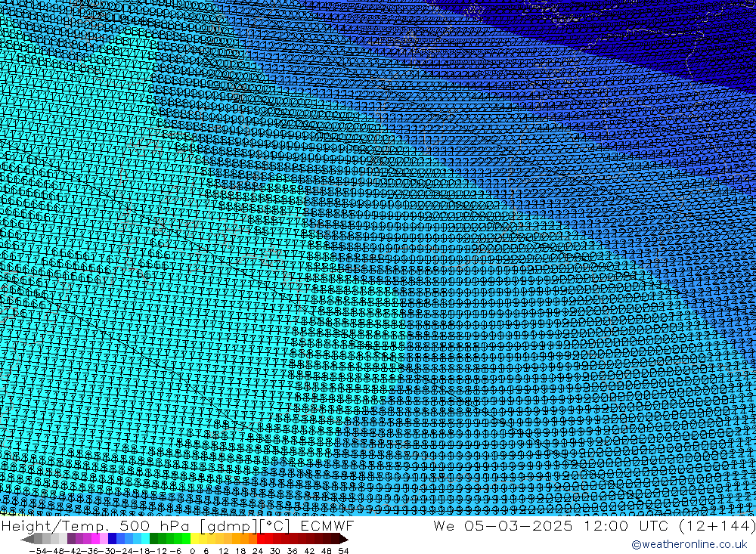Click the 'Height/Temp. 500 hPa' chart title
The height and width of the screenshot is (554, 756).
coord(96,525)
